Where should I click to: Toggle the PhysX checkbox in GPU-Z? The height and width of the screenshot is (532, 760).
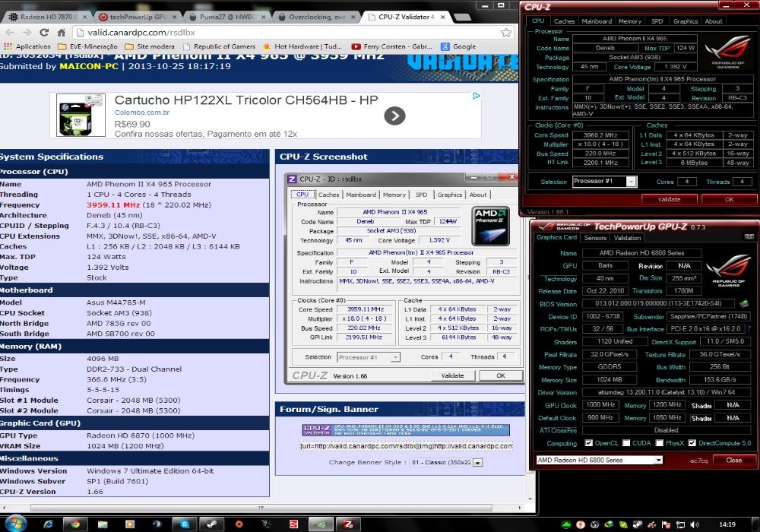pyautogui.click(x=659, y=443)
